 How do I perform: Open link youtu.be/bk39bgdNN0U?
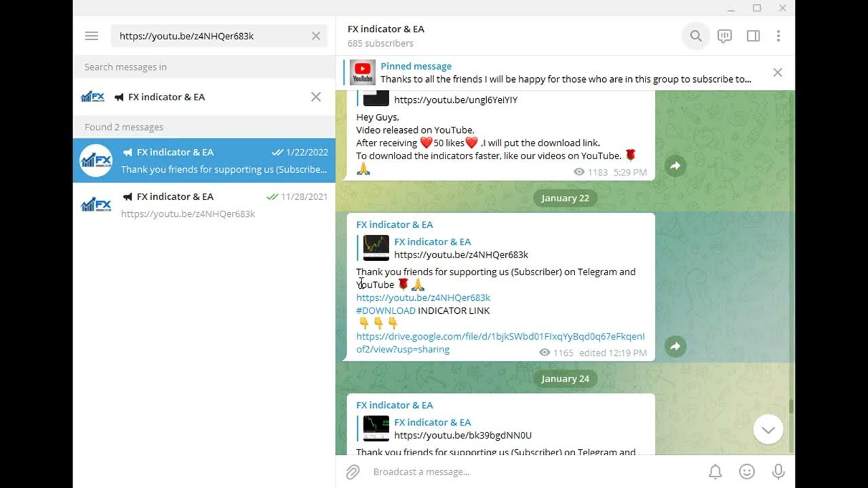[x=463, y=435]
